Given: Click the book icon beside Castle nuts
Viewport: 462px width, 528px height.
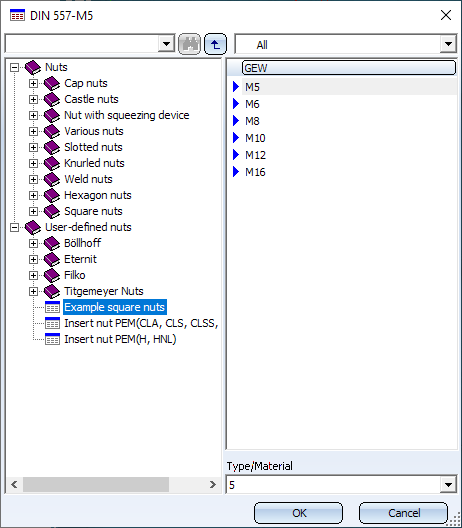Looking at the screenshot, I should [x=52, y=99].
